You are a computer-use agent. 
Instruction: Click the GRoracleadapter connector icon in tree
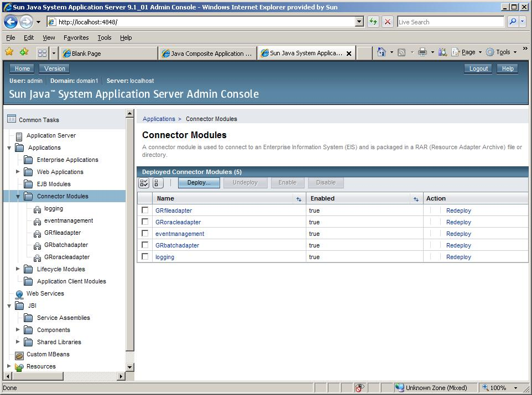[x=37, y=258]
